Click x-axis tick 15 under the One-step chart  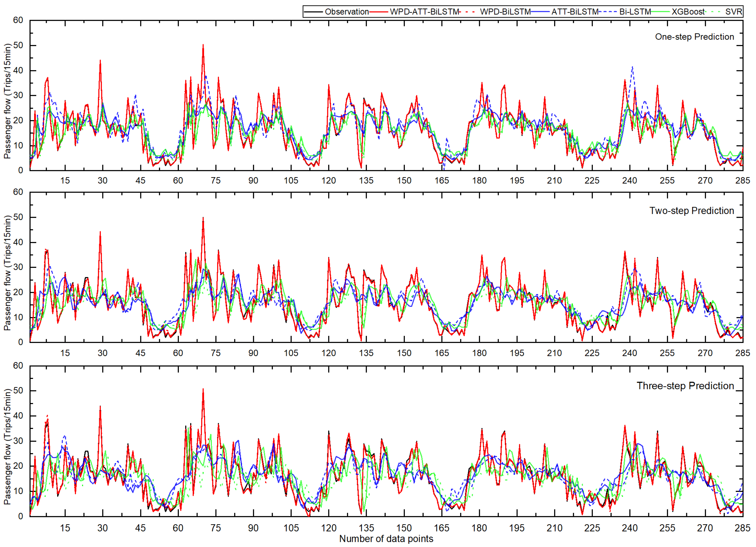click(65, 181)
